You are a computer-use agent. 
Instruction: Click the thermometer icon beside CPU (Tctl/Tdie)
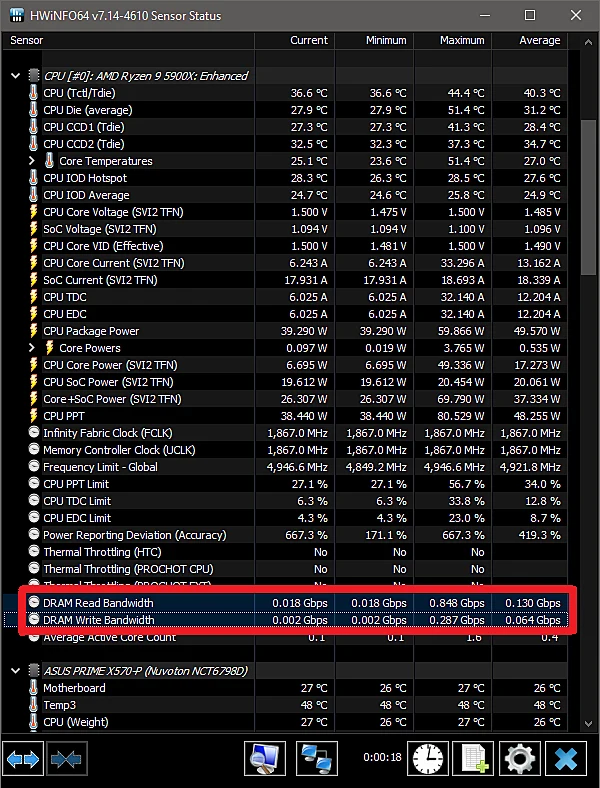[33, 93]
